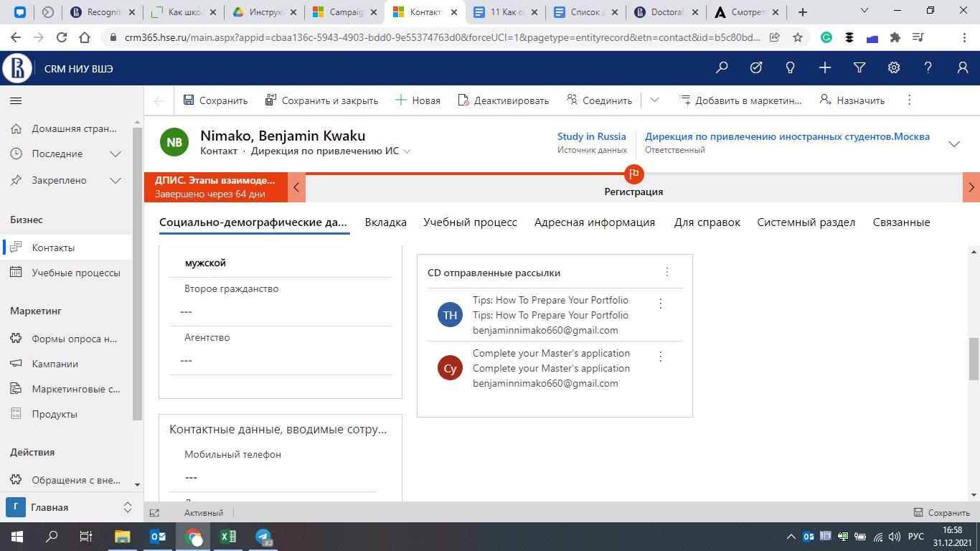The height and width of the screenshot is (551, 980).
Task: Toggle the hamburger navigation menu
Action: click(16, 101)
